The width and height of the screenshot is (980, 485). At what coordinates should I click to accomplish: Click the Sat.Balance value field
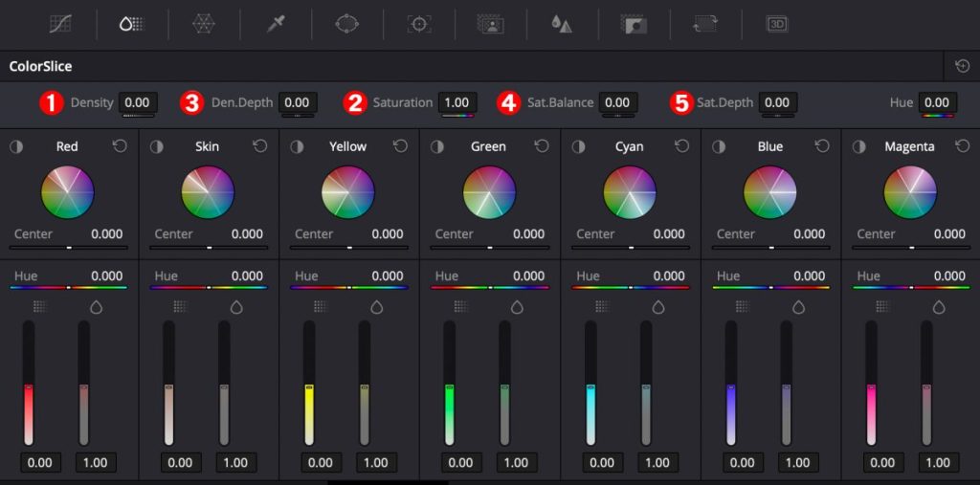point(618,102)
